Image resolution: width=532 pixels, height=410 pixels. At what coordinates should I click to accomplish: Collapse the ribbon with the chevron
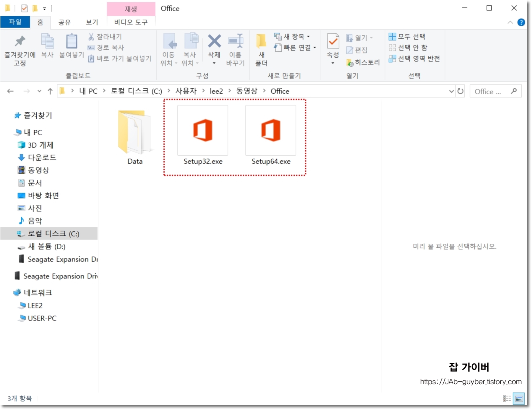pos(510,22)
